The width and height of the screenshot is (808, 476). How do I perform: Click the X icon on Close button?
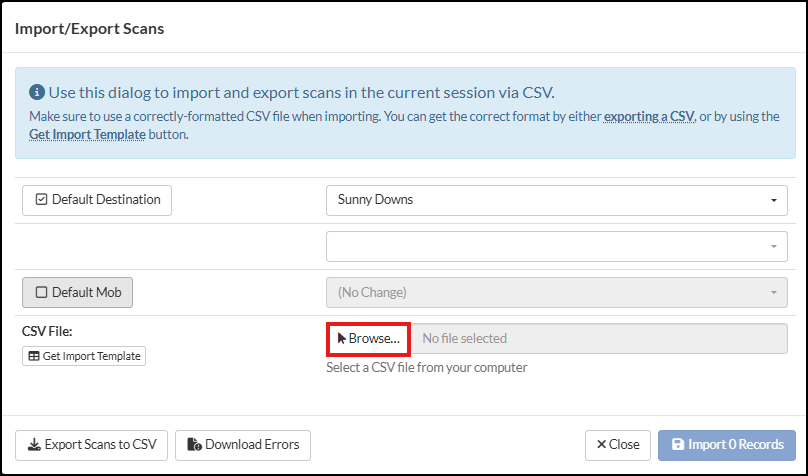[601, 445]
